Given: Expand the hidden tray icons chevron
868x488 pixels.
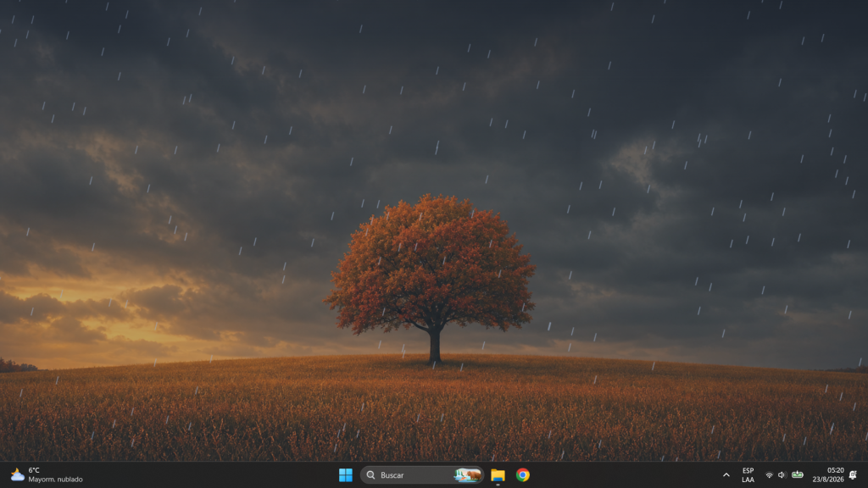Looking at the screenshot, I should [x=726, y=474].
